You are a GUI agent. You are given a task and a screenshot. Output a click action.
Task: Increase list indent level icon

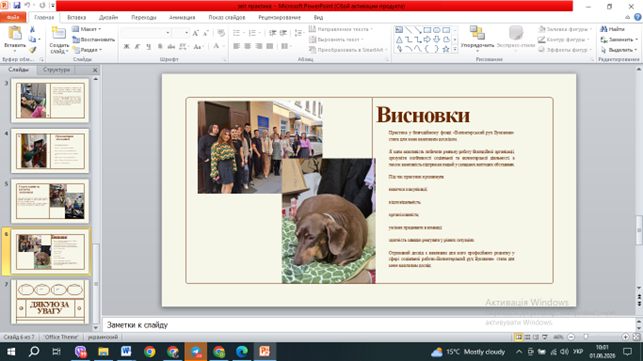[x=283, y=33]
